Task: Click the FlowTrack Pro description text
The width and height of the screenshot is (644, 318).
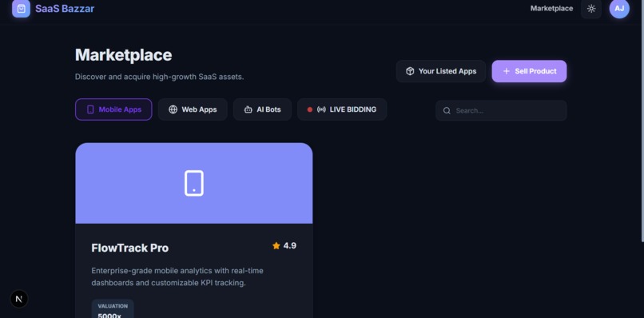Action: [177, 277]
